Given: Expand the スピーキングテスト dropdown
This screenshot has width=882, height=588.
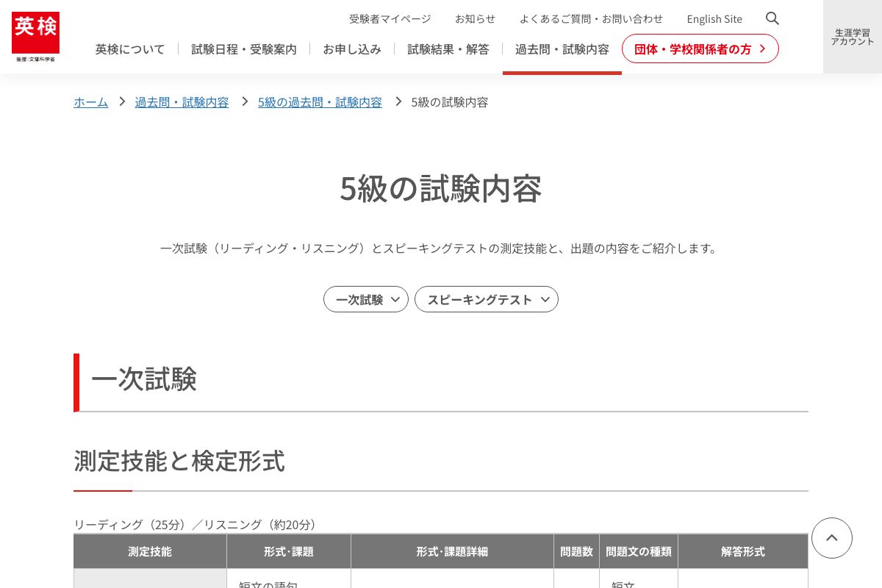Looking at the screenshot, I should tap(486, 299).
